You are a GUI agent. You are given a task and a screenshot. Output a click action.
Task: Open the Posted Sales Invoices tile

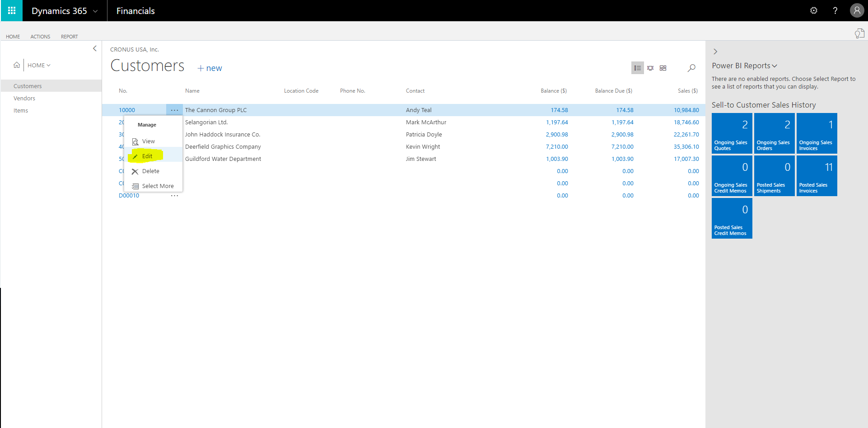[x=817, y=176]
